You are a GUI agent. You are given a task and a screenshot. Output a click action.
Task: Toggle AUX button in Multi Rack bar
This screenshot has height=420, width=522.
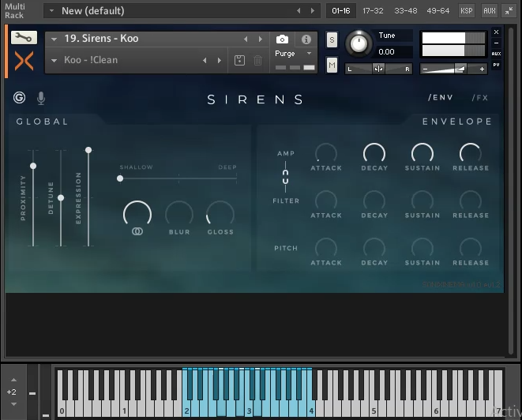489,10
